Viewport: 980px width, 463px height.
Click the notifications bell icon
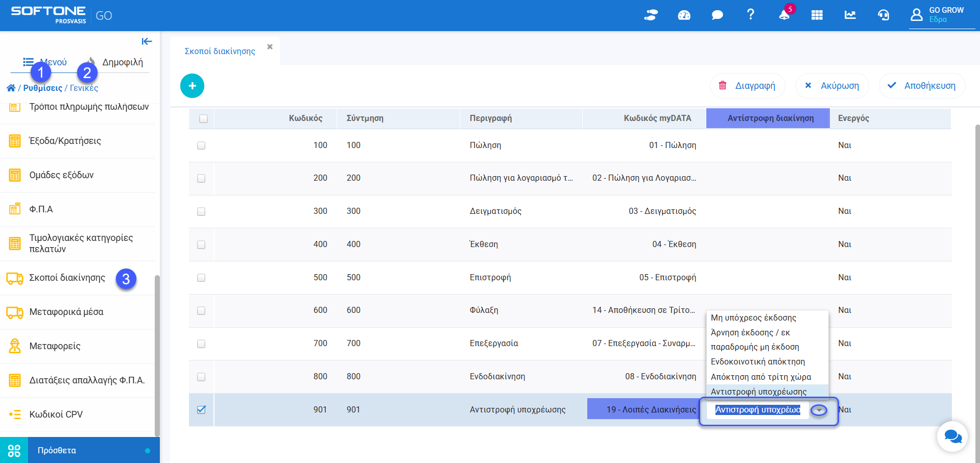click(x=784, y=15)
